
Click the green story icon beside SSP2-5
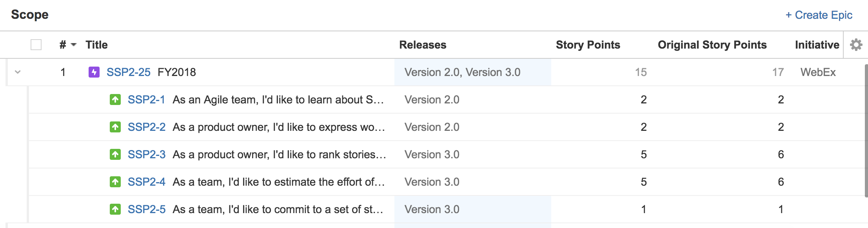(115, 209)
